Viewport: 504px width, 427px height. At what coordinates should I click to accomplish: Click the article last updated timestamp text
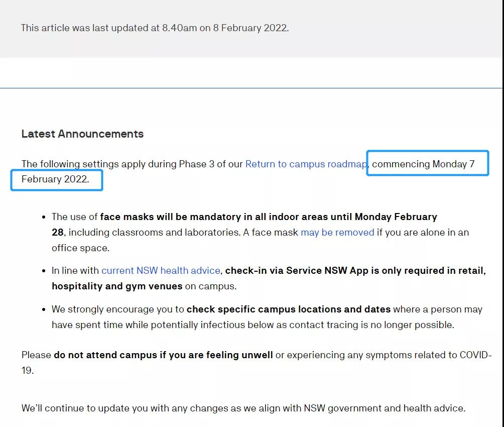pyautogui.click(x=155, y=28)
